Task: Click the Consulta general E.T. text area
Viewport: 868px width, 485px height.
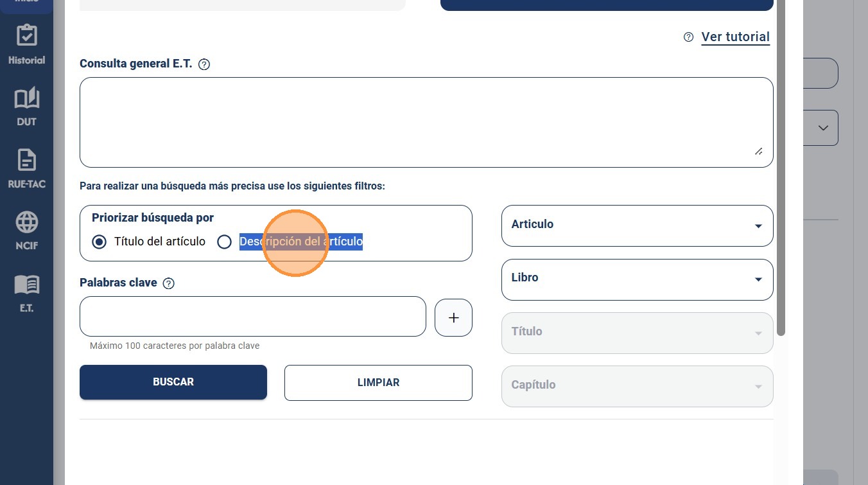Action: tap(426, 122)
